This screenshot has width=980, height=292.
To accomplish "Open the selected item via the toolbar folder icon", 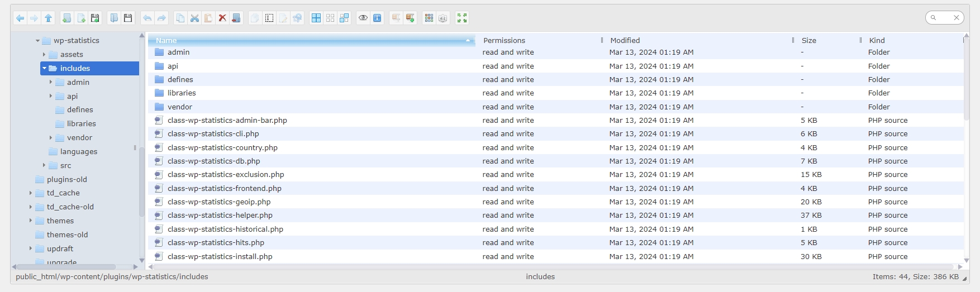I will 114,18.
